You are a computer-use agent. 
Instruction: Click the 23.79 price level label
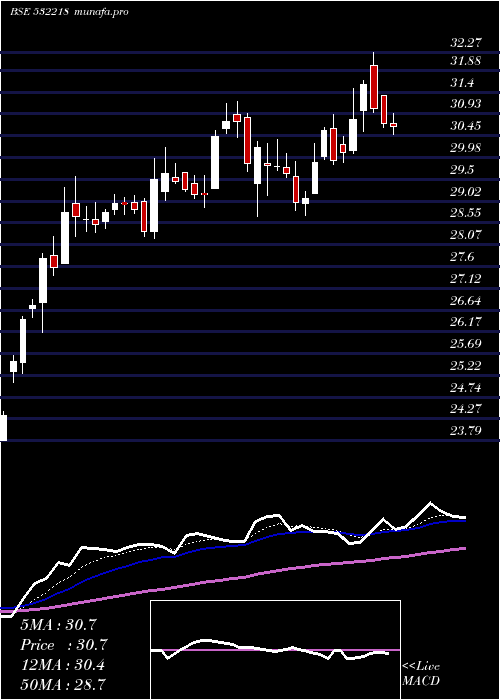[466, 431]
